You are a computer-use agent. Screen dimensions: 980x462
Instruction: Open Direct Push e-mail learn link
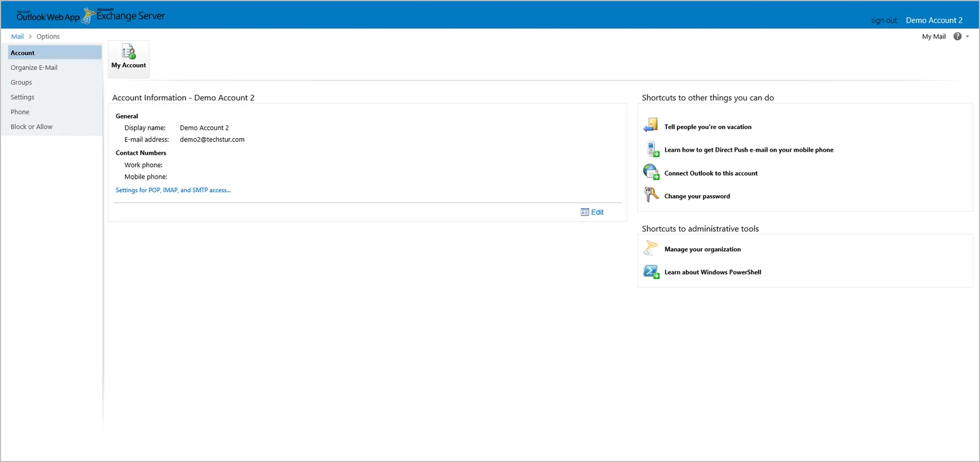(x=748, y=150)
